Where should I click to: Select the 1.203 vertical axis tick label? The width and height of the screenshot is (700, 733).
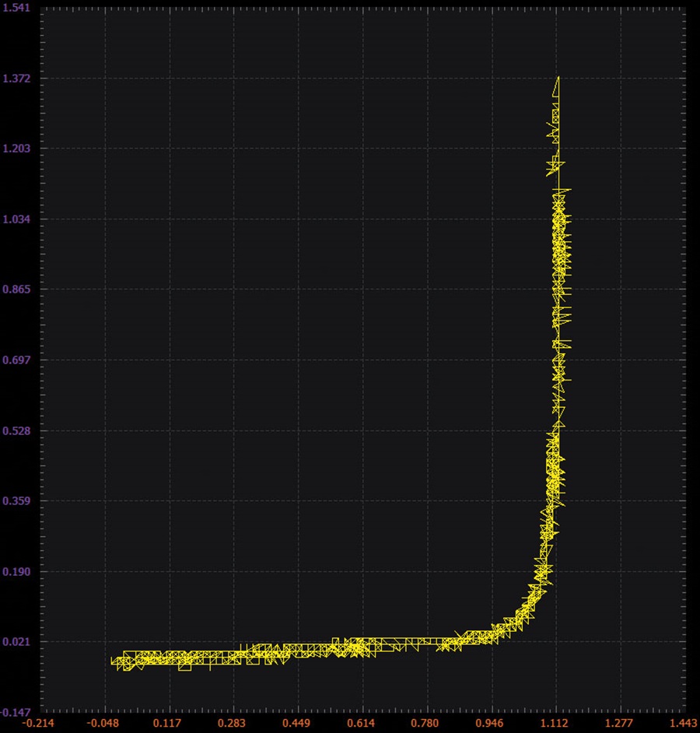[x=16, y=149]
